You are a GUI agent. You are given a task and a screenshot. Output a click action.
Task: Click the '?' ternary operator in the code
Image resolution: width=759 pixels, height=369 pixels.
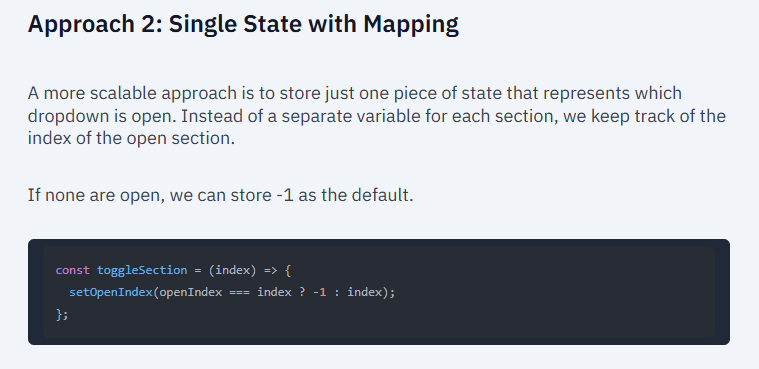(x=302, y=292)
